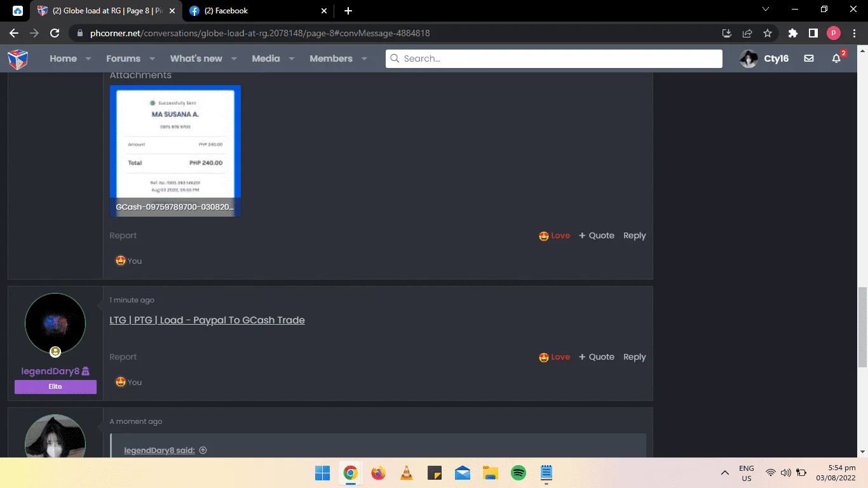Toggle the Chrome side panel icon
The height and width of the screenshot is (488, 868).
[813, 33]
